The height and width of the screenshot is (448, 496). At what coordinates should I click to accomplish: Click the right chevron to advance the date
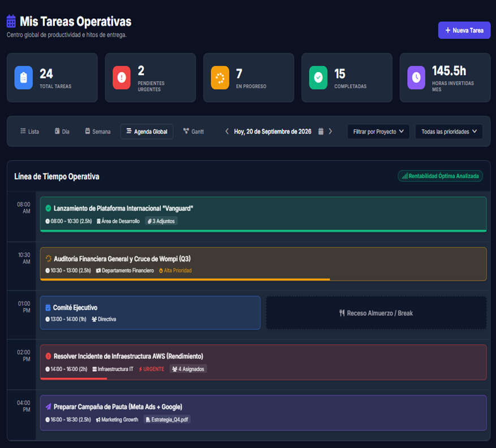tap(331, 131)
